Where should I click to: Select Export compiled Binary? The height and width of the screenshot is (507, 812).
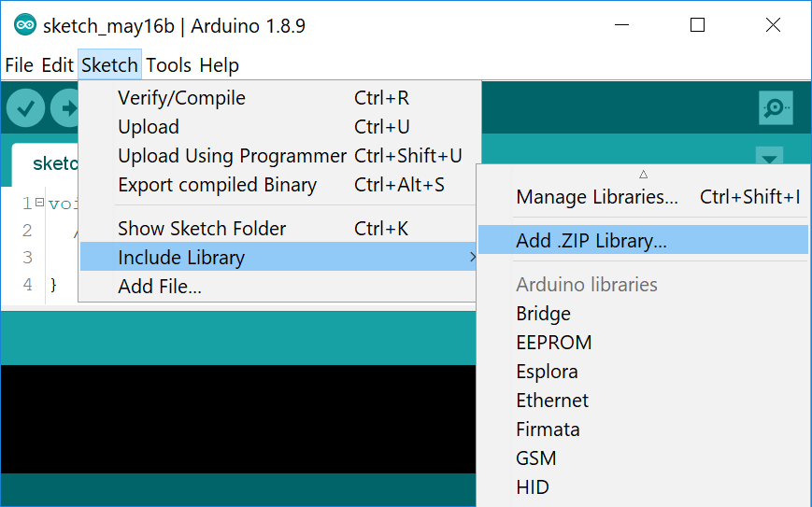click(x=217, y=185)
